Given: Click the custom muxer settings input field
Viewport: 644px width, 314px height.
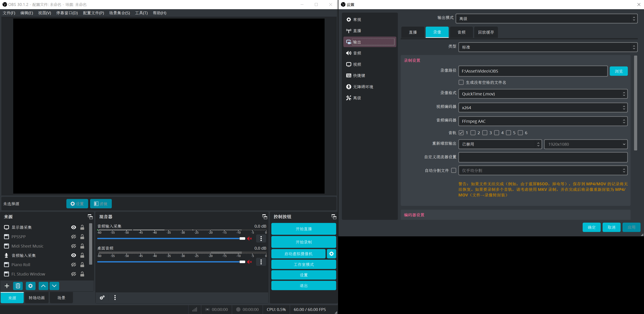Looking at the screenshot, I should (543, 157).
